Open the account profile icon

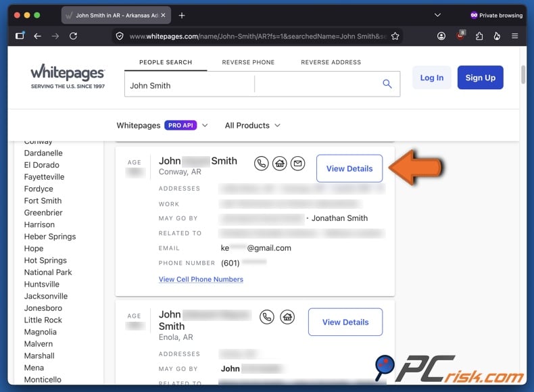click(441, 36)
